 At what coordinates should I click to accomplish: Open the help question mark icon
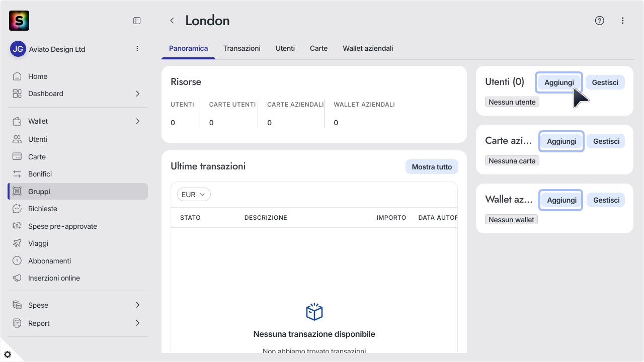[599, 21]
